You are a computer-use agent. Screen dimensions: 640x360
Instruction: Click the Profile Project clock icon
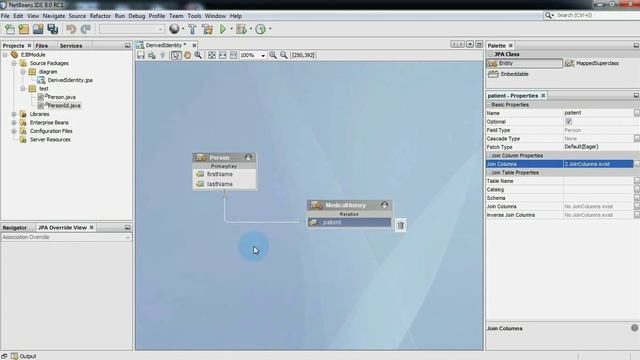point(260,29)
